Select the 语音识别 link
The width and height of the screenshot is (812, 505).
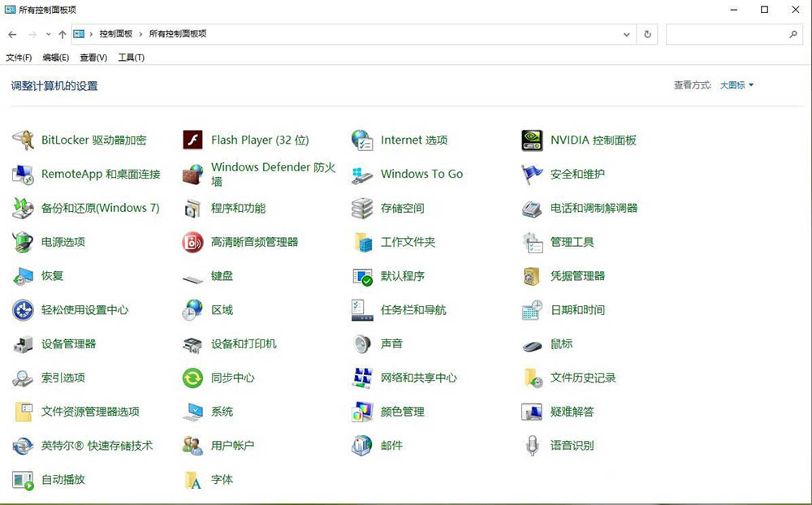click(572, 446)
